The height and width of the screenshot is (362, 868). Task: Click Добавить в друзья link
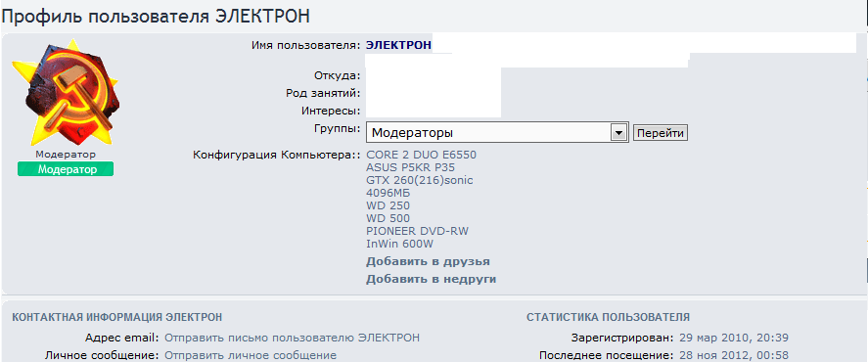(428, 261)
